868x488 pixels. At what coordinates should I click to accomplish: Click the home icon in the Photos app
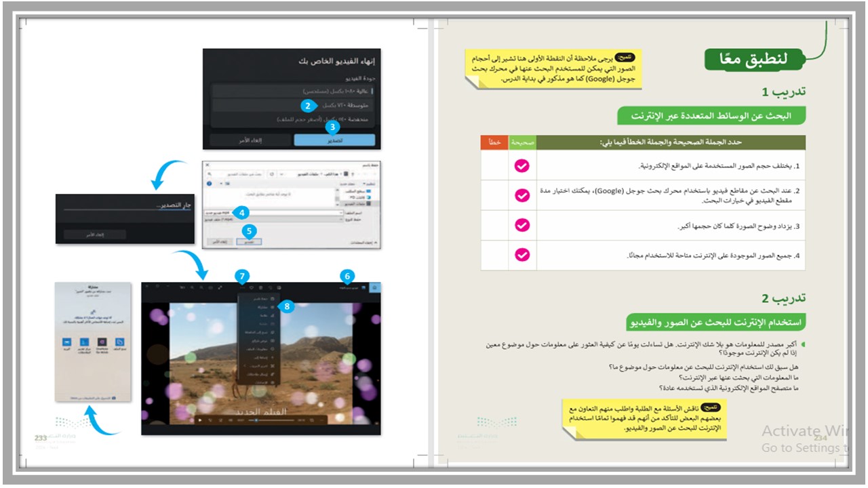[374, 287]
